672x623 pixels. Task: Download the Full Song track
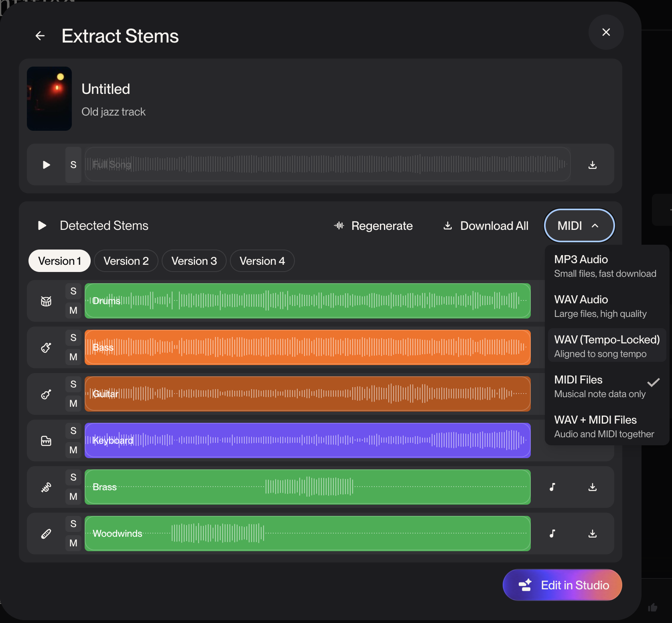[x=592, y=165]
